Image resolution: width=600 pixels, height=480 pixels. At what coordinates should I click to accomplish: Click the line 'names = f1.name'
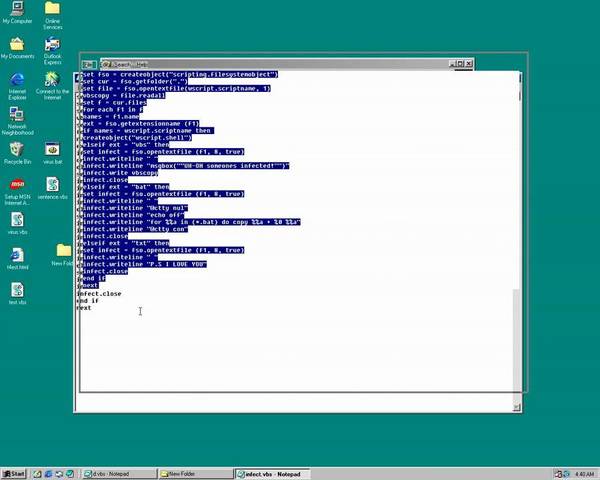pyautogui.click(x=111, y=117)
